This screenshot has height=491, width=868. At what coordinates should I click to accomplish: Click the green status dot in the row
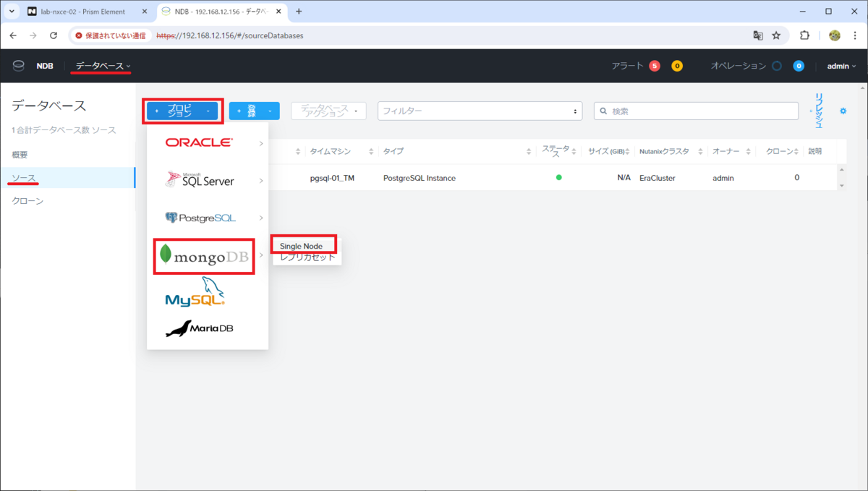click(559, 177)
